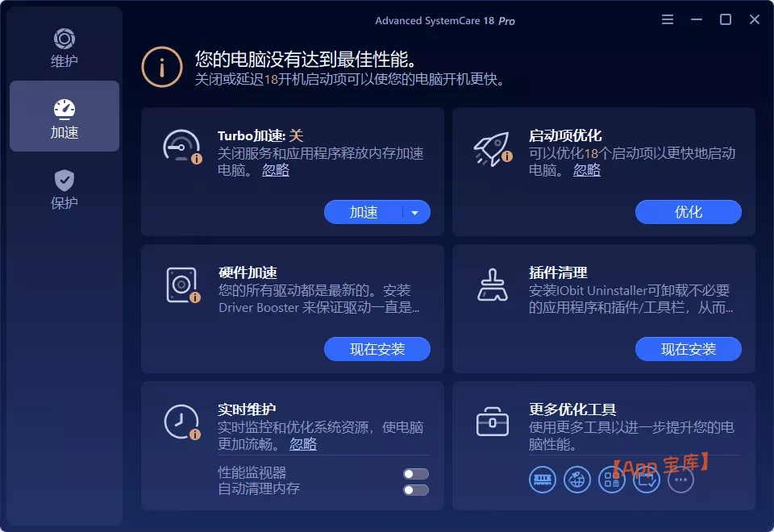Open the internet booster globe icon
The image size is (774, 532).
pyautogui.click(x=576, y=479)
